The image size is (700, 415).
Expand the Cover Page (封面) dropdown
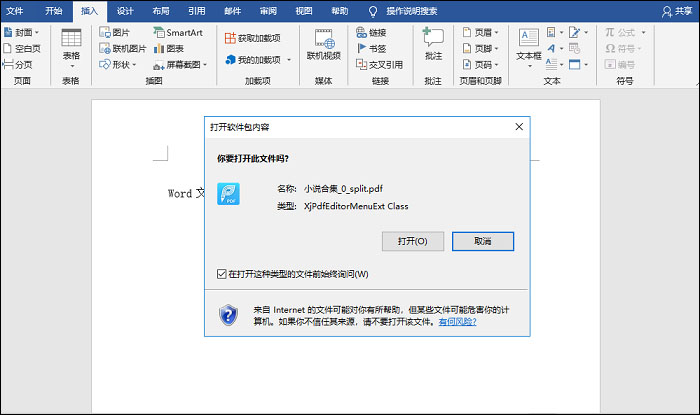click(37, 33)
